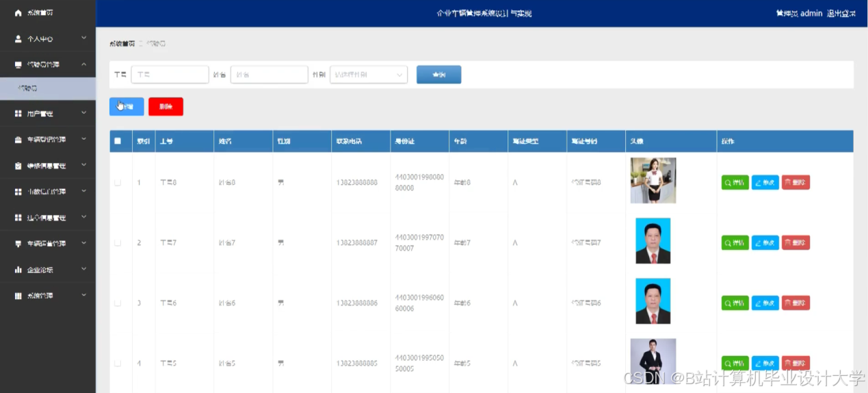Viewport: 868px width, 393px height.
Task: Click phone number 13823888887
Action: coord(357,243)
